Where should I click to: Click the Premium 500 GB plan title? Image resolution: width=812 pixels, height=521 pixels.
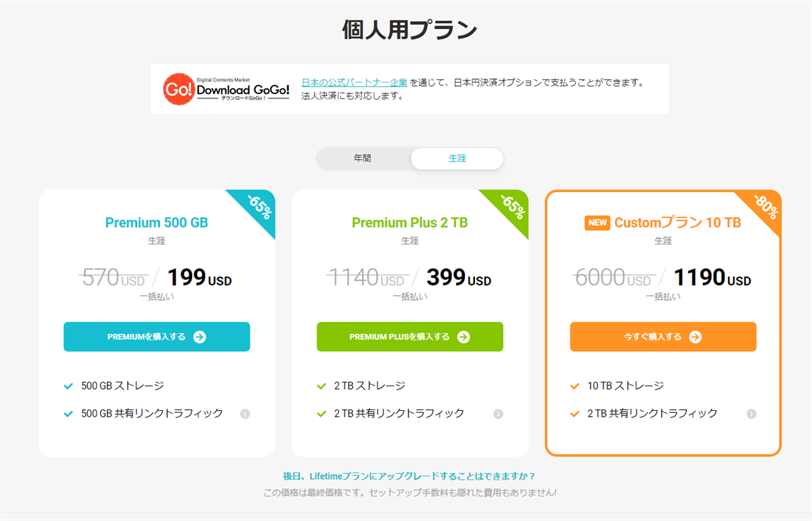coord(156,223)
